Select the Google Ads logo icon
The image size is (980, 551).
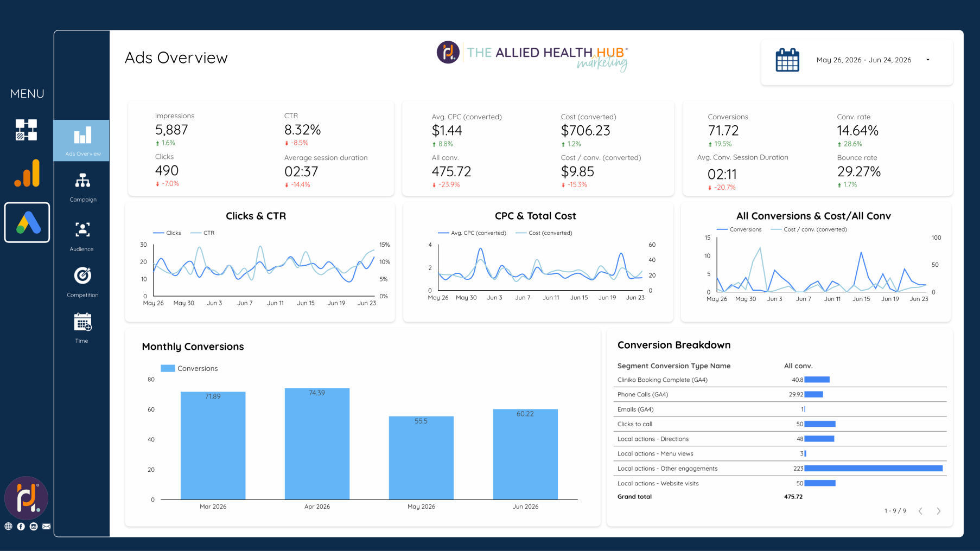click(x=27, y=222)
